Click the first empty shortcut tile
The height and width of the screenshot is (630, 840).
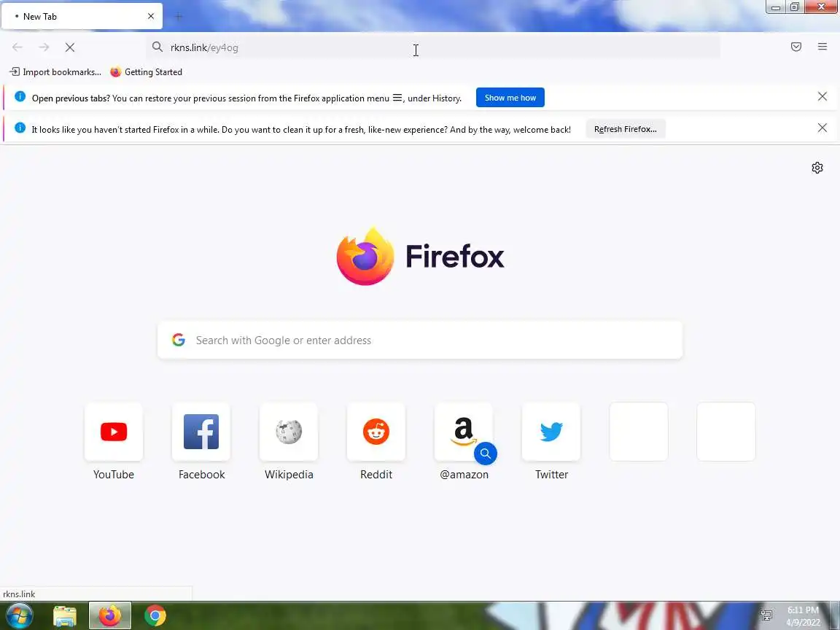639,432
